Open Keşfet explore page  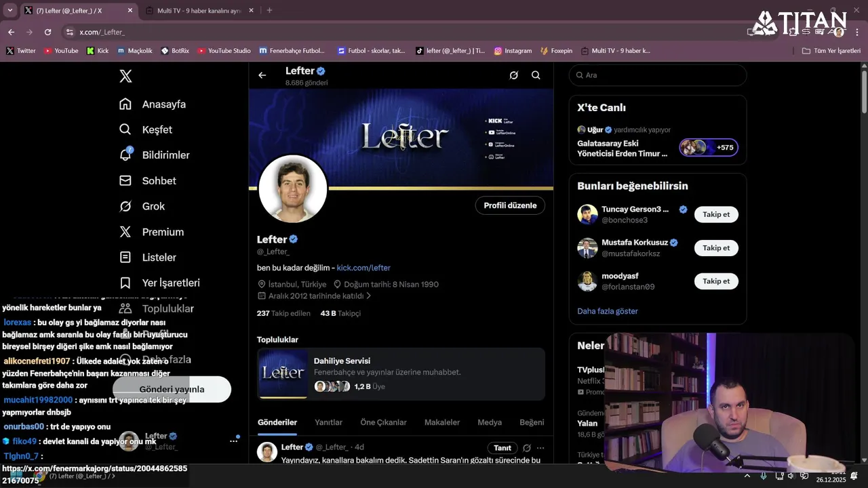pos(146,129)
